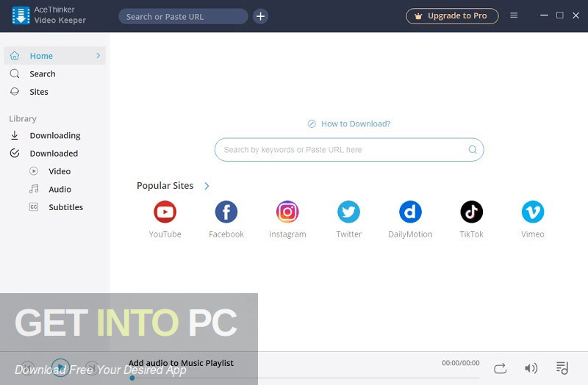Open the music playlist queue icon
588x385 pixels.
562,368
